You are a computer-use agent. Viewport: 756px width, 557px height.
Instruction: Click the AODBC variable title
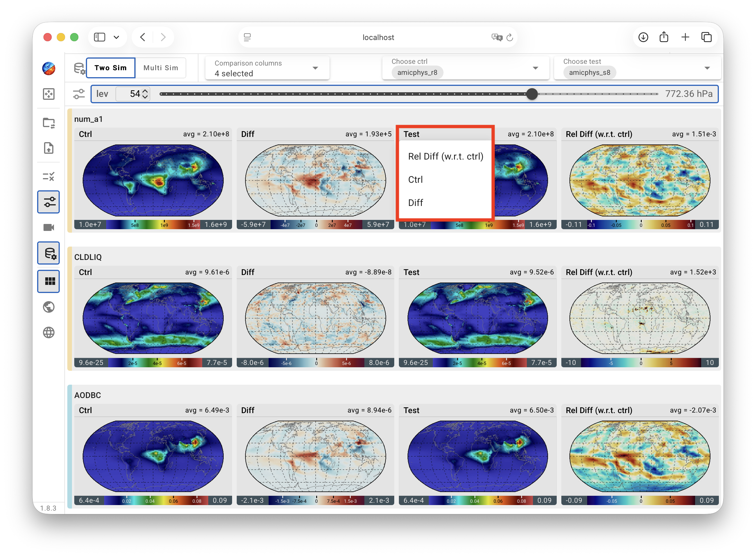pyautogui.click(x=87, y=395)
